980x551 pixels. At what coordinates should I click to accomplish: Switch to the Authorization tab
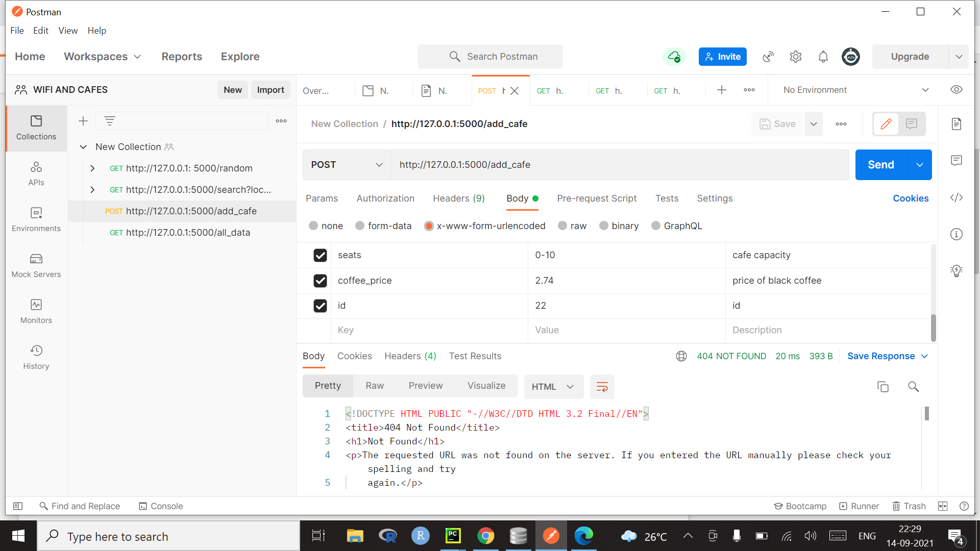tap(386, 198)
